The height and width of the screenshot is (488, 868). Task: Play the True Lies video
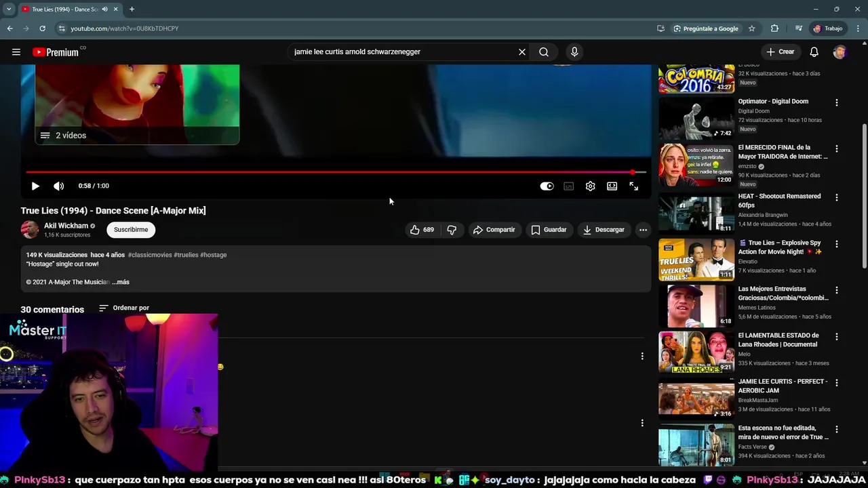coord(35,186)
